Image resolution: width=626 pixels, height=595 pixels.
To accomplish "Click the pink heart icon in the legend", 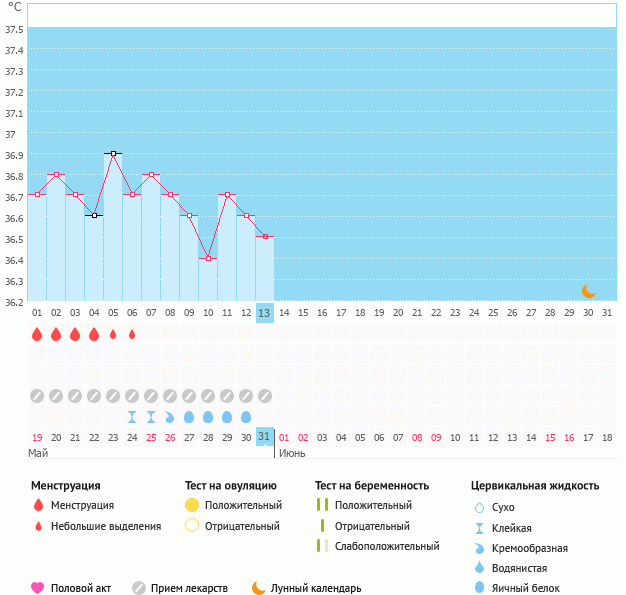I will (38, 588).
